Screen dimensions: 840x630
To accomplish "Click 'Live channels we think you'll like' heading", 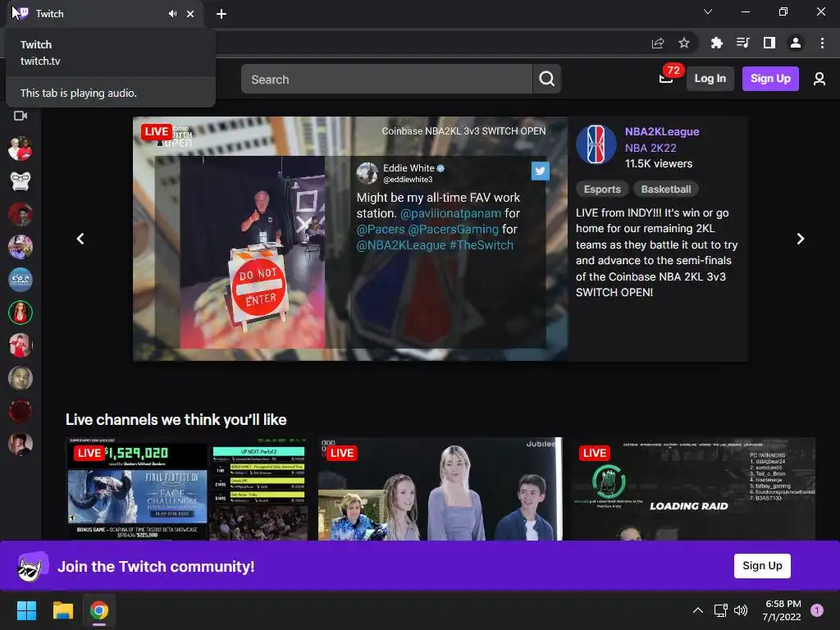I will [x=176, y=419].
